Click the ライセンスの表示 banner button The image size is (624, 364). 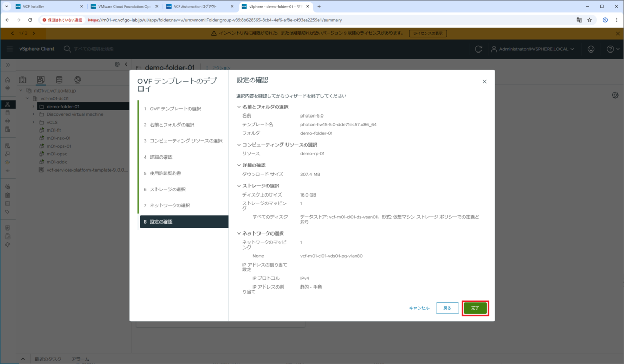click(x=428, y=33)
